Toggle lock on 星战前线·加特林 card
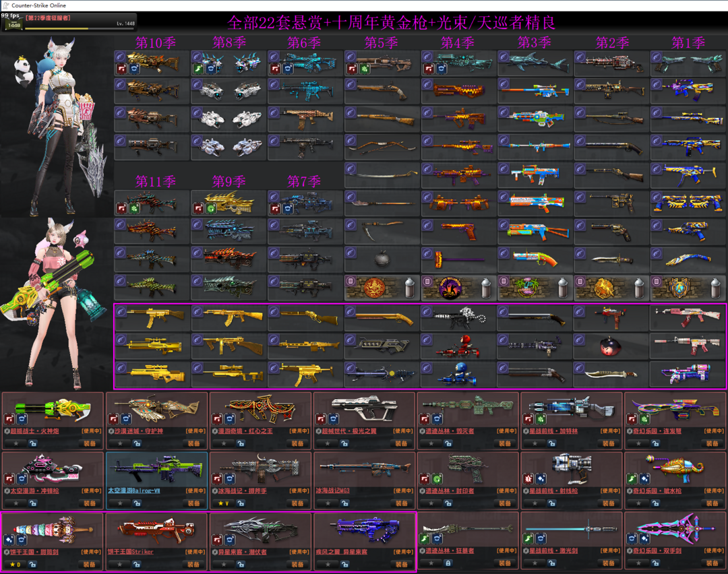This screenshot has width=728, height=574. coord(551,443)
